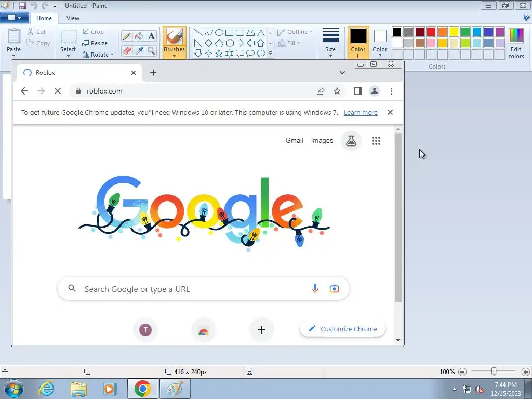532x399 pixels.
Task: Open the Paint file menu button
Action: [x=14, y=18]
